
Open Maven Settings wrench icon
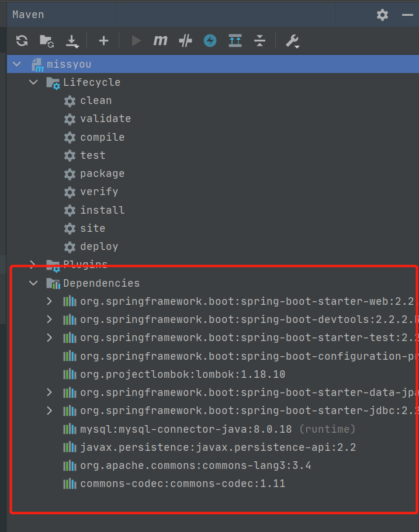click(292, 41)
